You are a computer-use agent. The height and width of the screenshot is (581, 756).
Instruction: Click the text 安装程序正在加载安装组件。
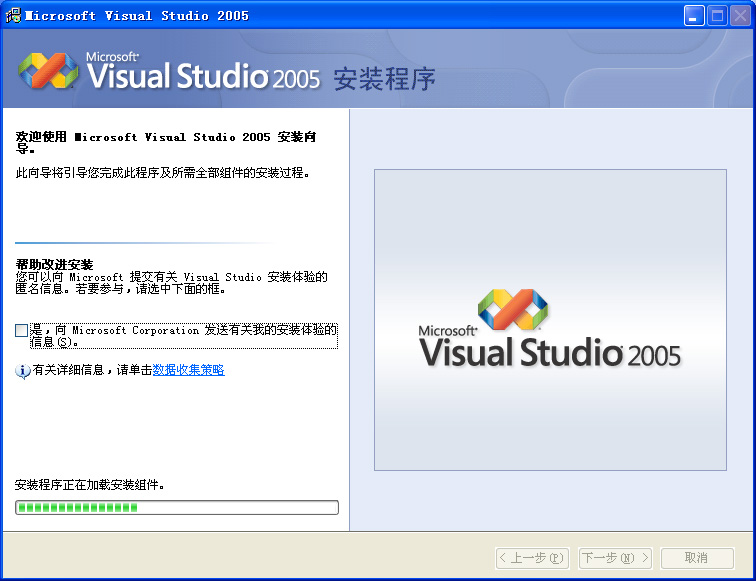point(90,485)
